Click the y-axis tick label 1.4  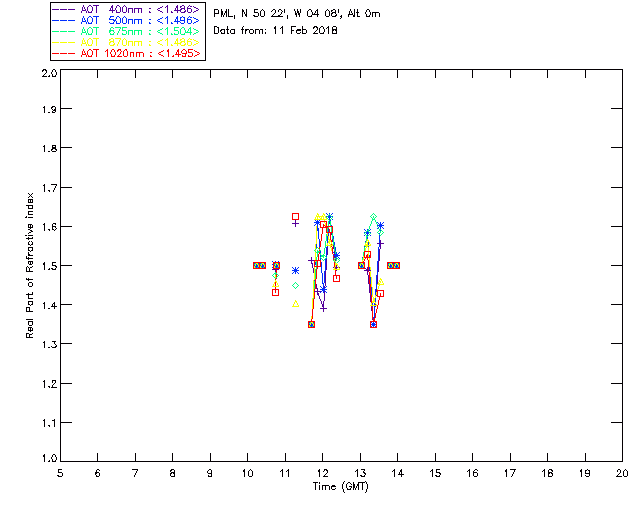click(49, 305)
